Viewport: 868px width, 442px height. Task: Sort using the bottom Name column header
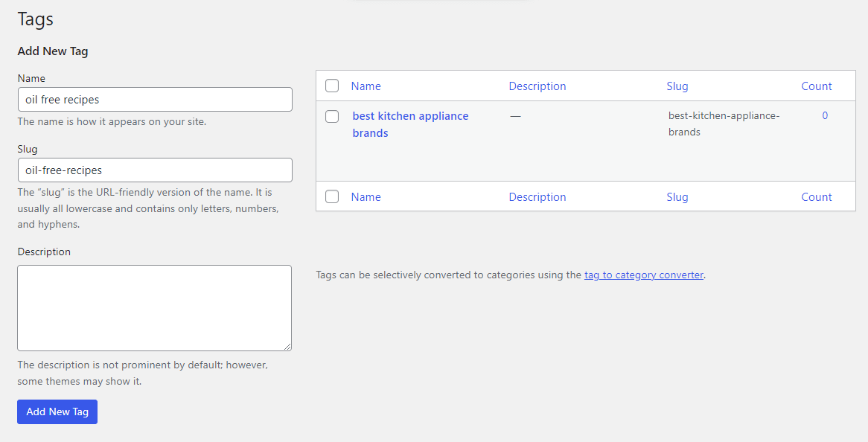(x=366, y=196)
